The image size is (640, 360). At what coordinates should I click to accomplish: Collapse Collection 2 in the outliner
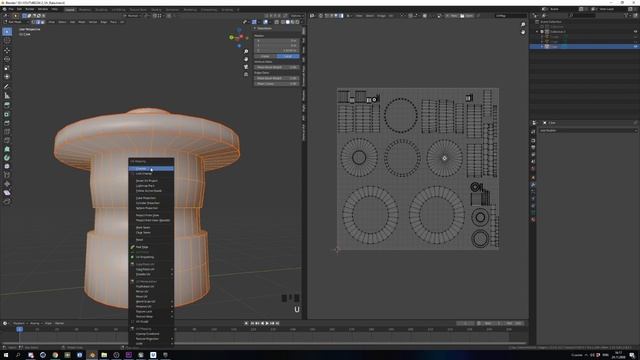[x=538, y=31]
